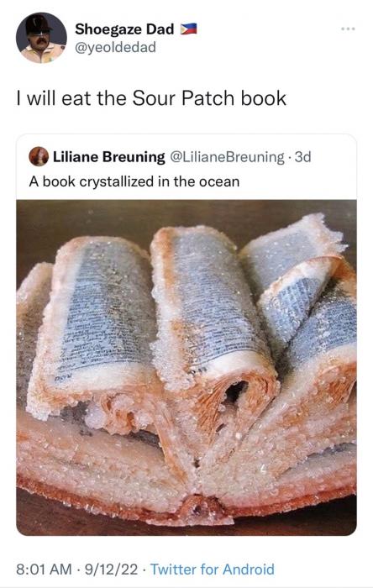This screenshot has width=373, height=588.
Task: Open the three-dot more options menu
Action: tap(348, 29)
